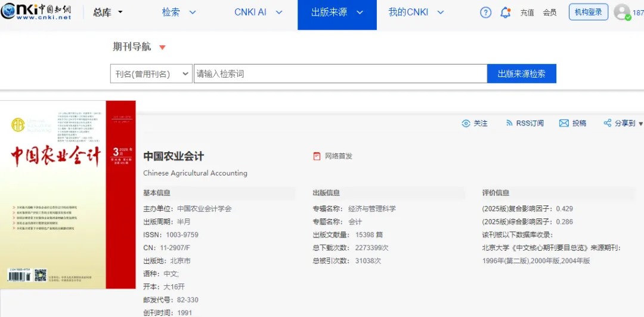The image size is (644, 317).
Task: Click the 中国农业会计 journal title
Action: 174,156
